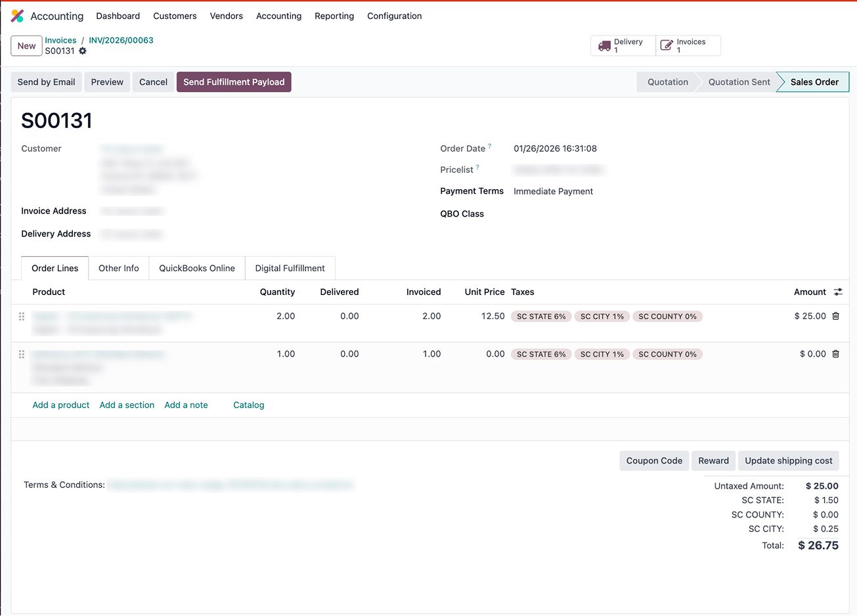Click the Update shipping cost button
The height and width of the screenshot is (616, 857).
788,461
